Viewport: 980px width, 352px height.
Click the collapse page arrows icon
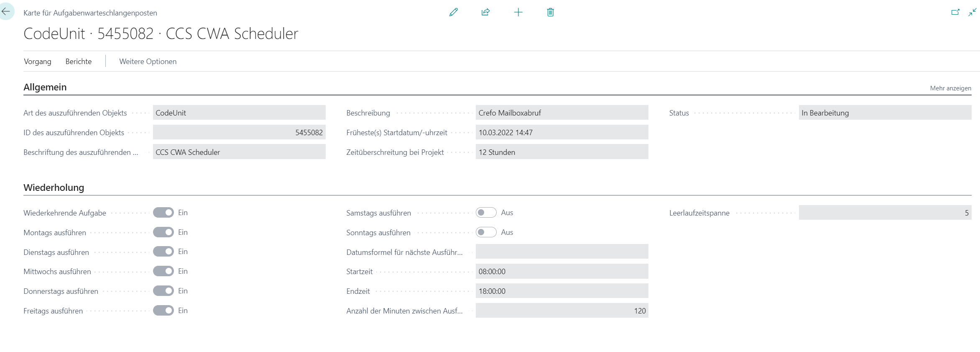[x=972, y=12]
